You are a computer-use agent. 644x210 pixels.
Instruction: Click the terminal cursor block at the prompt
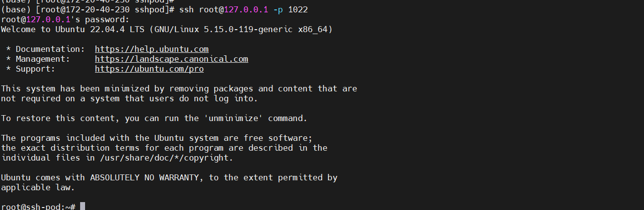pos(83,206)
